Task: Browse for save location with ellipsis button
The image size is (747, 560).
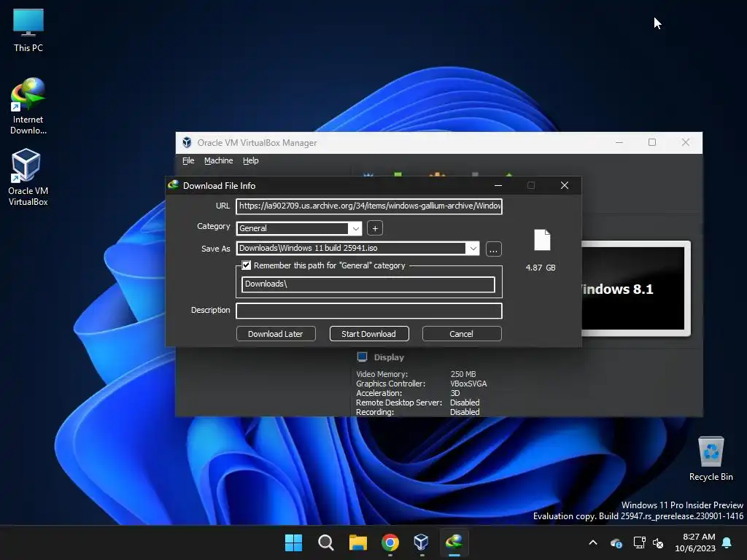Action: (494, 249)
